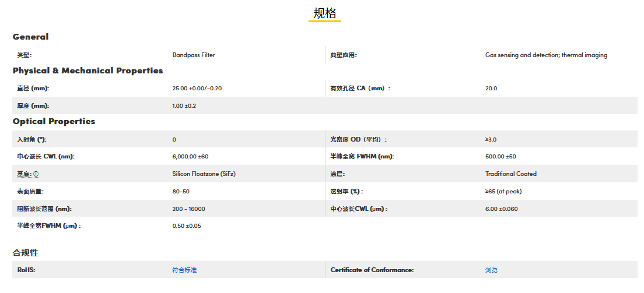
Task: Click the Gas sensing and detection application text
Action: click(x=546, y=55)
